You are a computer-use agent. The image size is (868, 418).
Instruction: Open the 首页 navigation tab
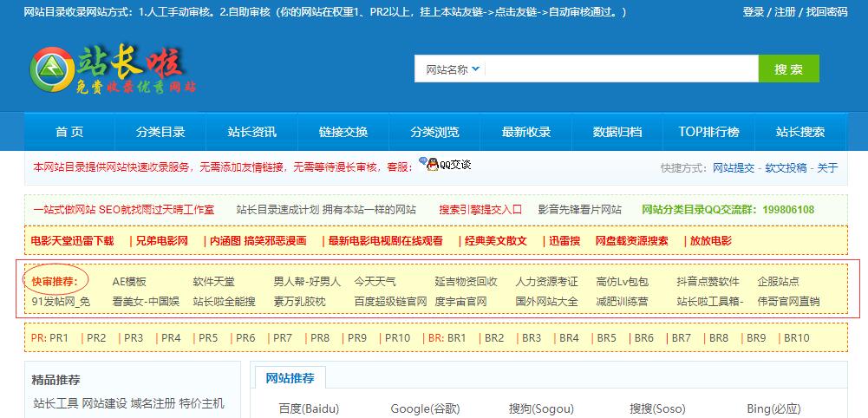[69, 132]
